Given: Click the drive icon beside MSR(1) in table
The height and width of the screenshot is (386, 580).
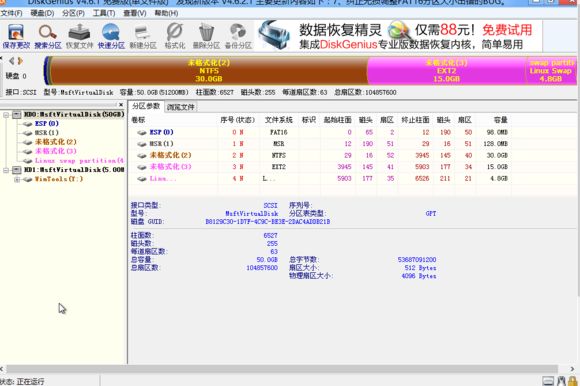Looking at the screenshot, I should (142, 144).
